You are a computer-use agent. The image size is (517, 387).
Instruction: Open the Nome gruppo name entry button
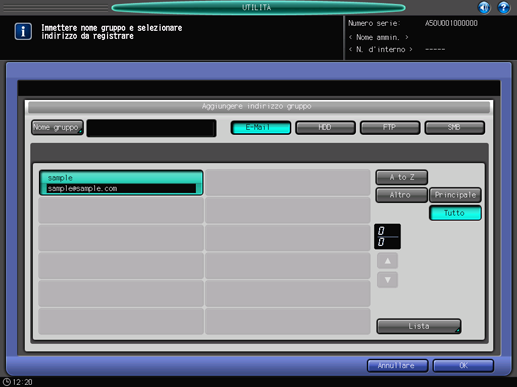pyautogui.click(x=57, y=128)
